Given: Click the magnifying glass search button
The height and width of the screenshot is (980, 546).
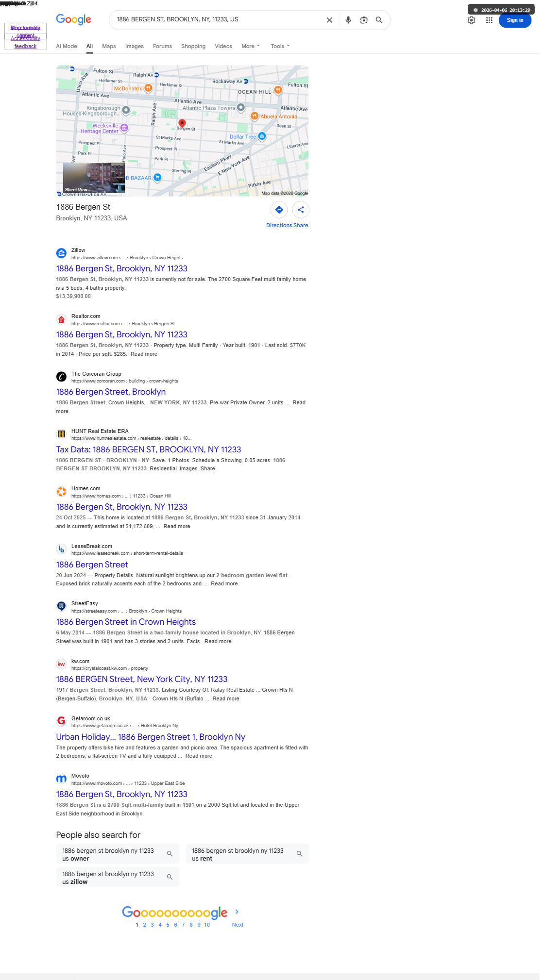Looking at the screenshot, I should click(379, 20).
